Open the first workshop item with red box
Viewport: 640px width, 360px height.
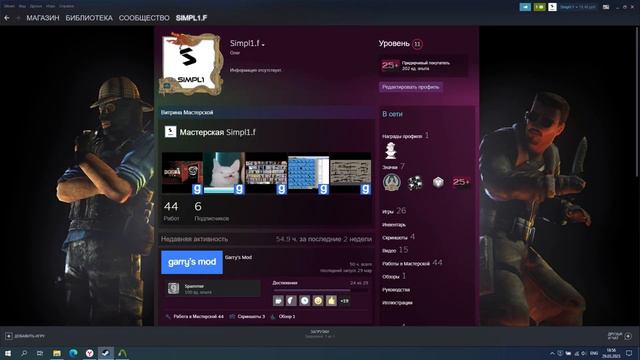(182, 173)
